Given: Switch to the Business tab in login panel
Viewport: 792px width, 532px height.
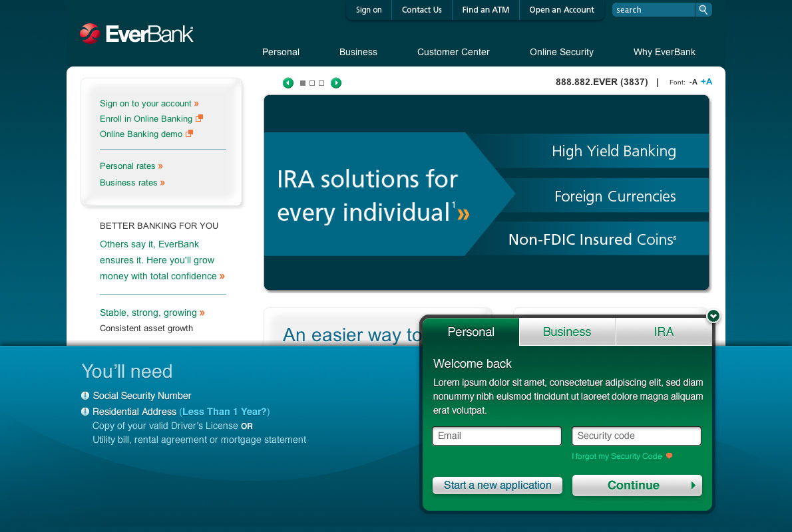Looking at the screenshot, I should pos(567,332).
